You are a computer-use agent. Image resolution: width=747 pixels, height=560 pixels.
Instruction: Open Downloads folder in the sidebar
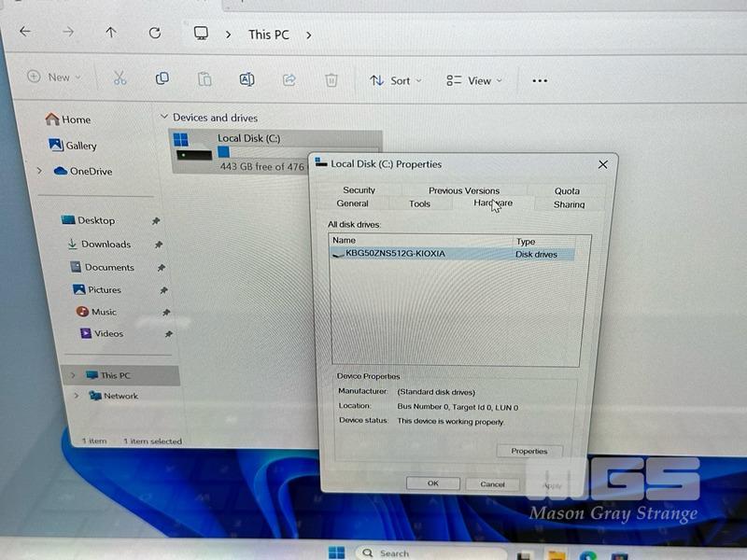coord(106,245)
